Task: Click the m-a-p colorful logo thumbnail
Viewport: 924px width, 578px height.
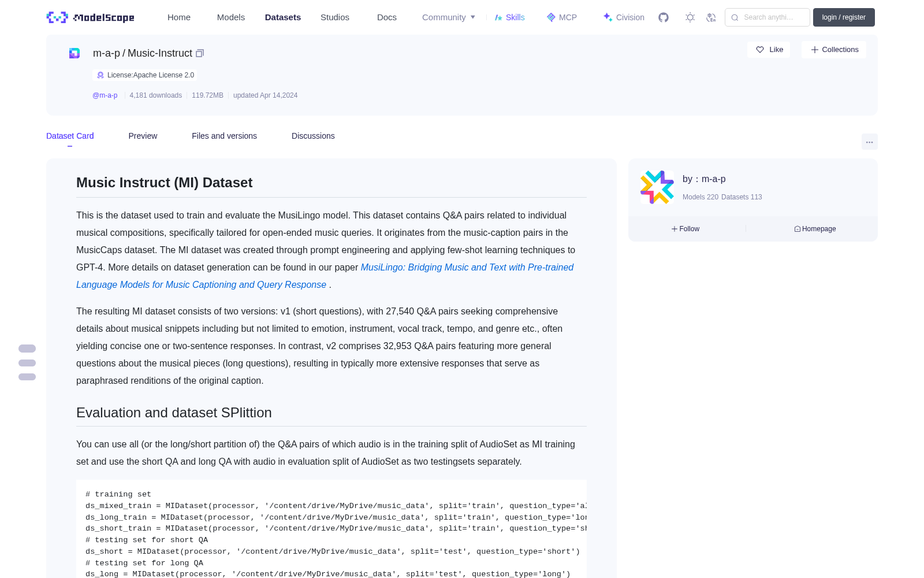Action: click(x=657, y=187)
